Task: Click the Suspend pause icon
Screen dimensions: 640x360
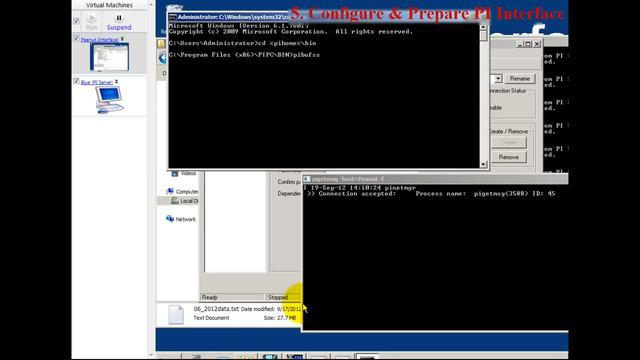Action: coord(119,18)
